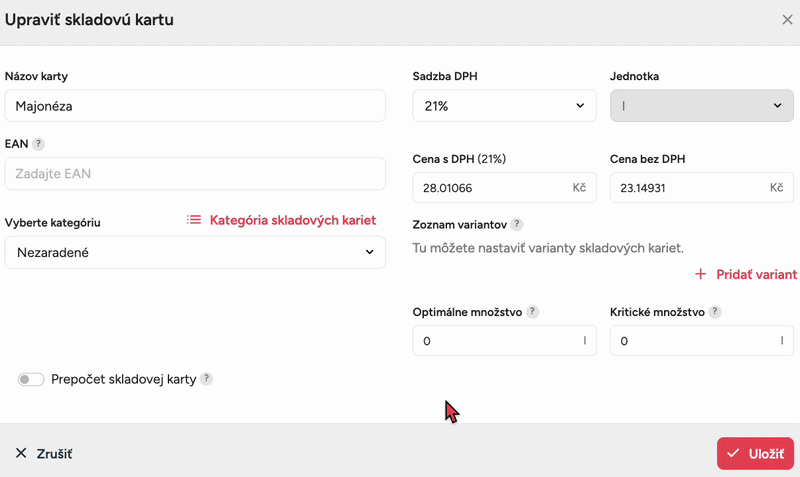
Task: Click the Optimálne množstvo help icon
Action: (x=532, y=312)
